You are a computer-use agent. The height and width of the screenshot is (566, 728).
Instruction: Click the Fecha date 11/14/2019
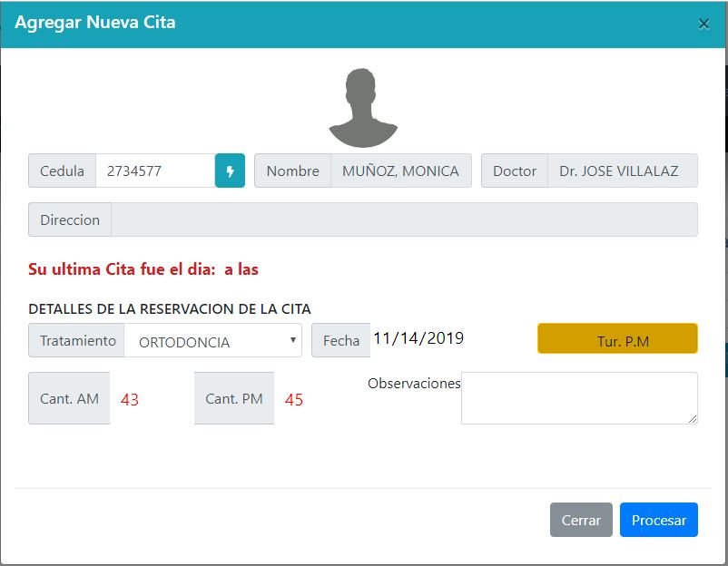pyautogui.click(x=418, y=339)
